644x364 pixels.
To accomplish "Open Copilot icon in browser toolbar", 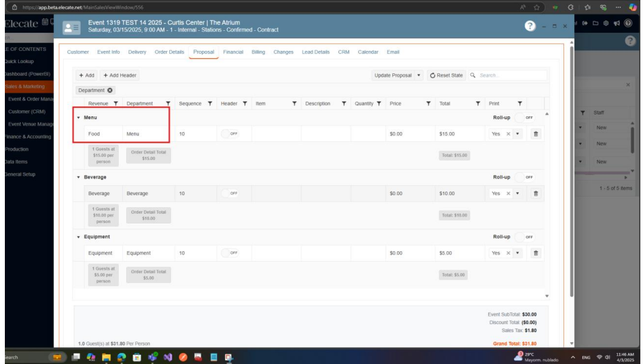I will (x=633, y=7).
